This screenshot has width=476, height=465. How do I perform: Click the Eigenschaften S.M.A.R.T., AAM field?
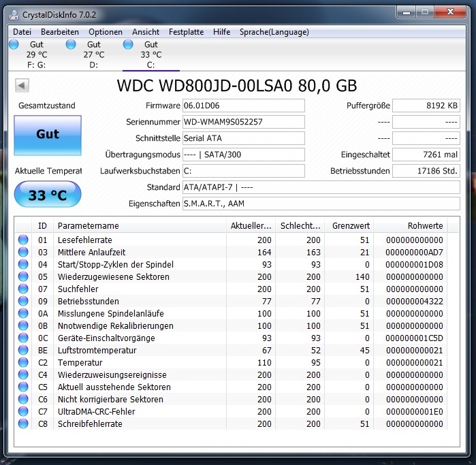tap(321, 204)
